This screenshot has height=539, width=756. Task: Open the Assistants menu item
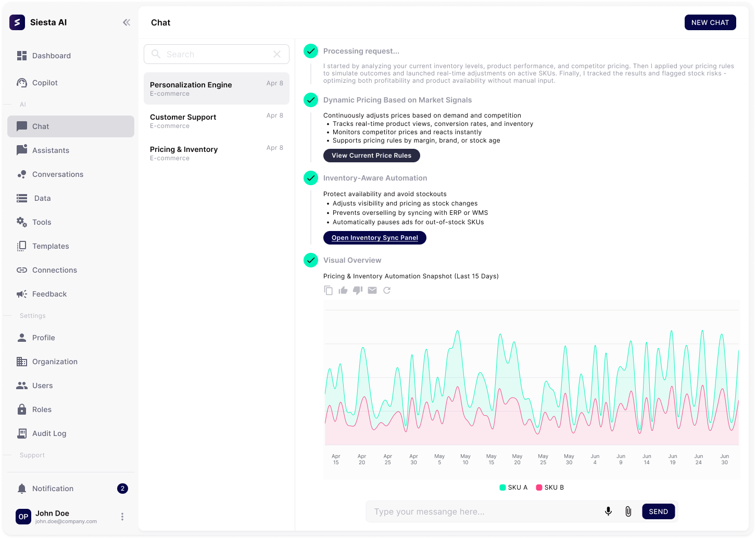(x=51, y=150)
